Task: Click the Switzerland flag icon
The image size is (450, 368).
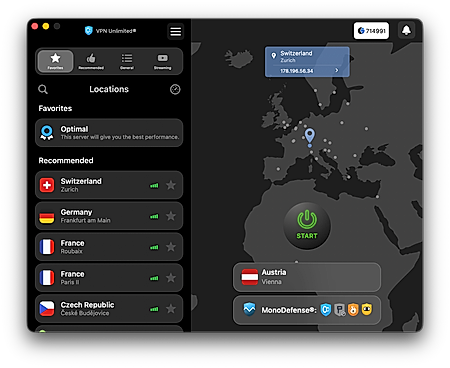Action: point(47,185)
